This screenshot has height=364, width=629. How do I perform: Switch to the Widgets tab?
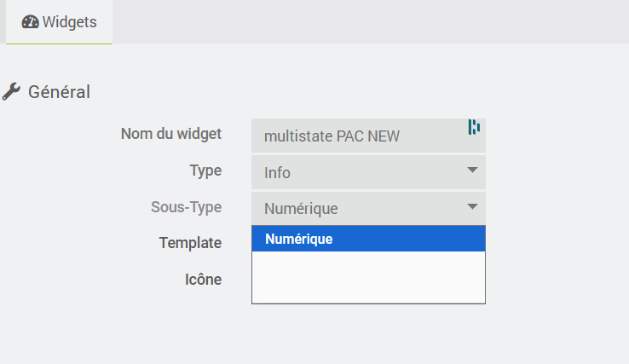(59, 22)
